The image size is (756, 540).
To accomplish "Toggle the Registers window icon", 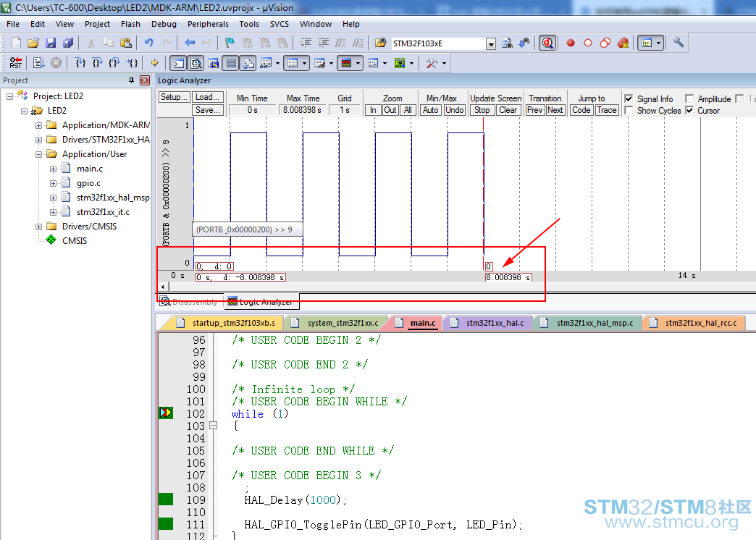I will 232,63.
